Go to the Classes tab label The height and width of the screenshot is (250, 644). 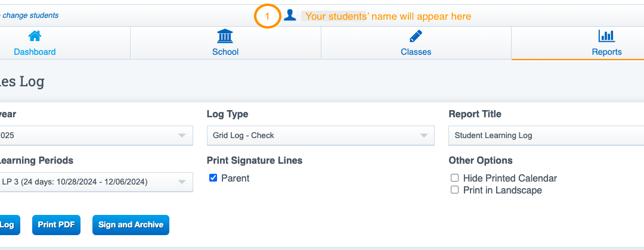coord(416,52)
